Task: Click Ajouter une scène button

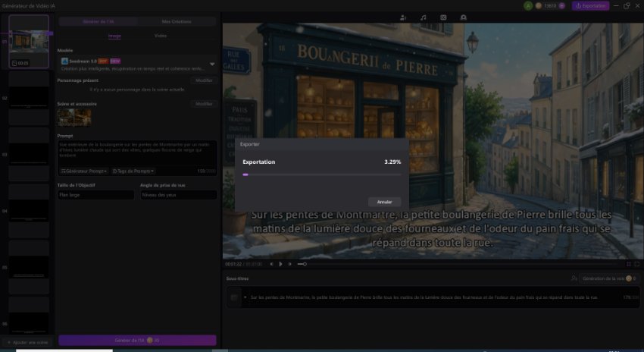Action: [x=27, y=342]
